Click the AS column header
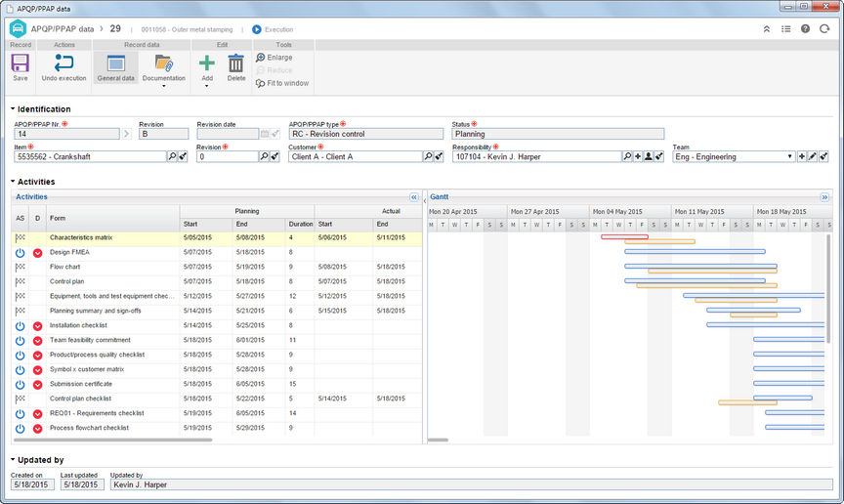The height and width of the screenshot is (504, 844). click(x=20, y=218)
